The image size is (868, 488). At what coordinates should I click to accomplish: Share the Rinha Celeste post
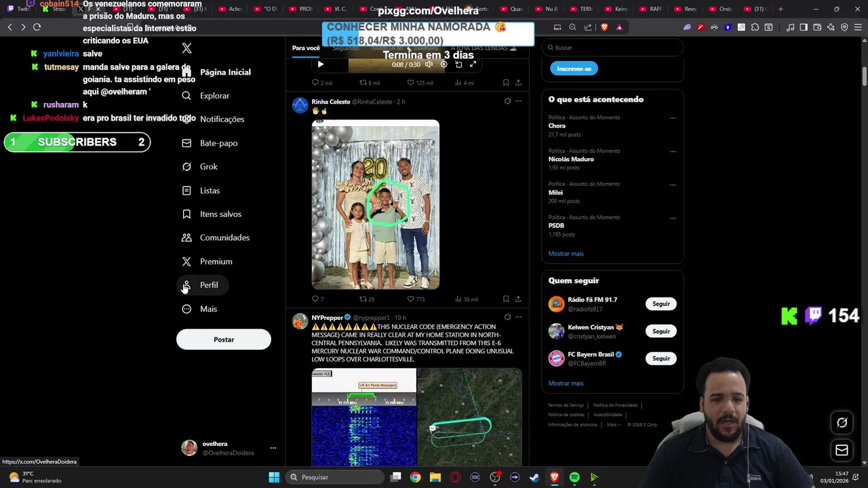coord(518,299)
